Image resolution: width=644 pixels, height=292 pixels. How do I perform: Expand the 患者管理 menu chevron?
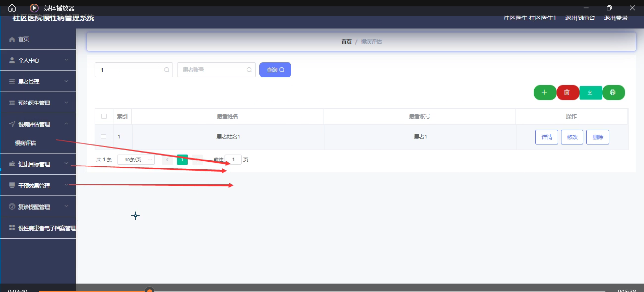(x=66, y=81)
